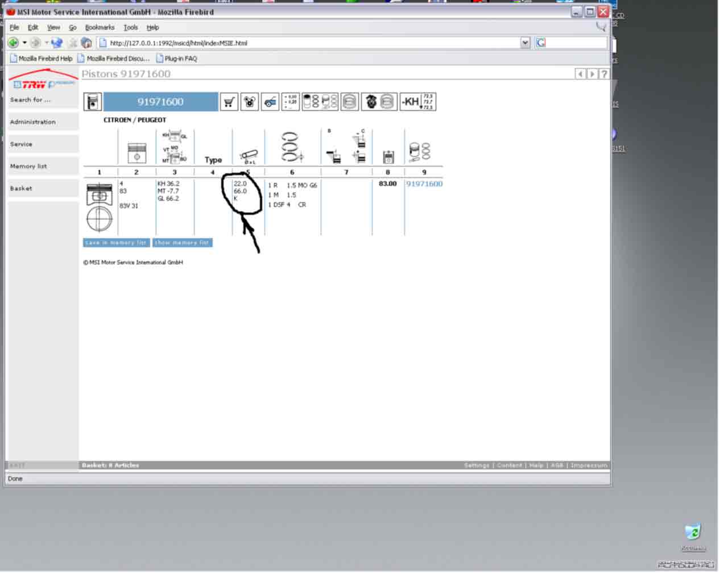Viewport: 728px width, 582px height.
Task: Click browser Stop button
Action: 72,43
